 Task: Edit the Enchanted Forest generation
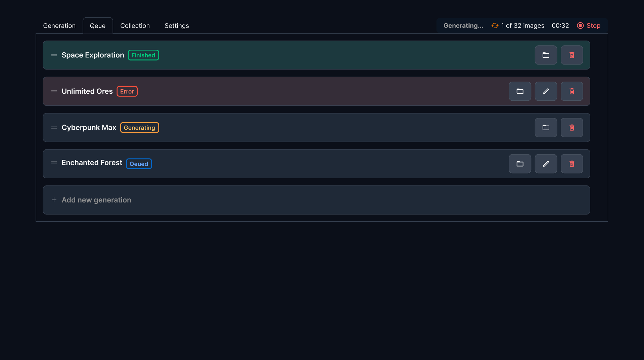546,164
